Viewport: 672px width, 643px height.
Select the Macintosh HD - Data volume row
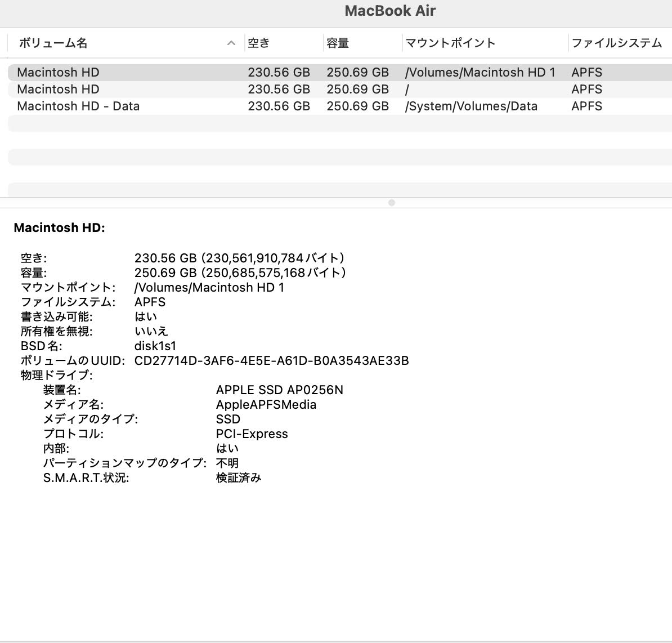[x=79, y=106]
